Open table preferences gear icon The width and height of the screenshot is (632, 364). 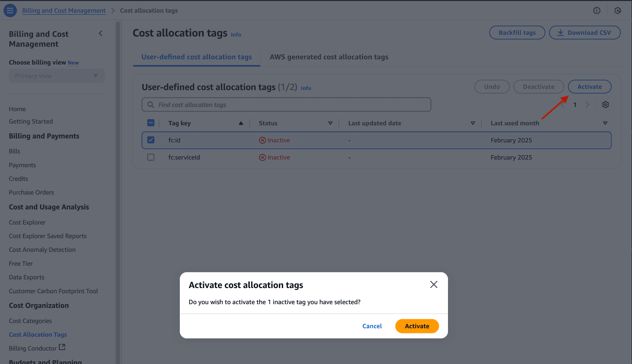(x=605, y=105)
